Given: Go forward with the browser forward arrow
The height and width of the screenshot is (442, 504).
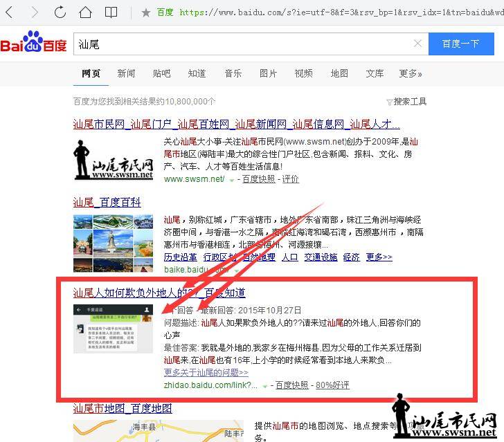Looking at the screenshot, I should click(x=35, y=12).
